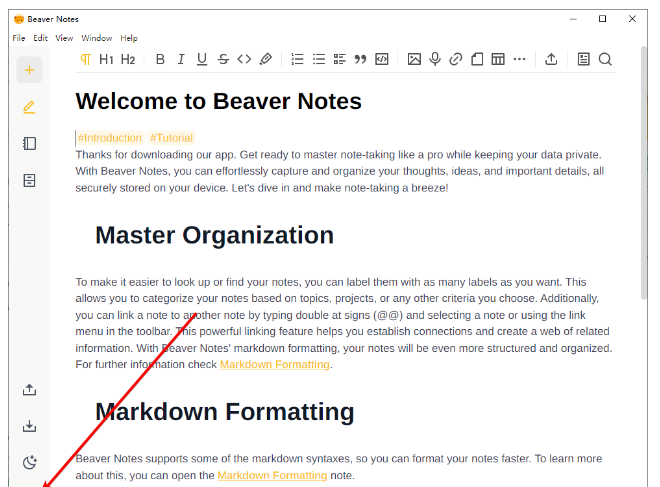The height and width of the screenshot is (487, 660).
Task: Open the Window menu
Action: click(x=96, y=38)
